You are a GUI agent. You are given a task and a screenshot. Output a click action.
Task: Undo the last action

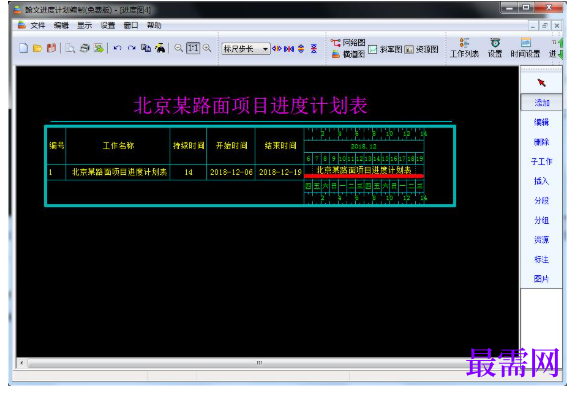[x=118, y=48]
